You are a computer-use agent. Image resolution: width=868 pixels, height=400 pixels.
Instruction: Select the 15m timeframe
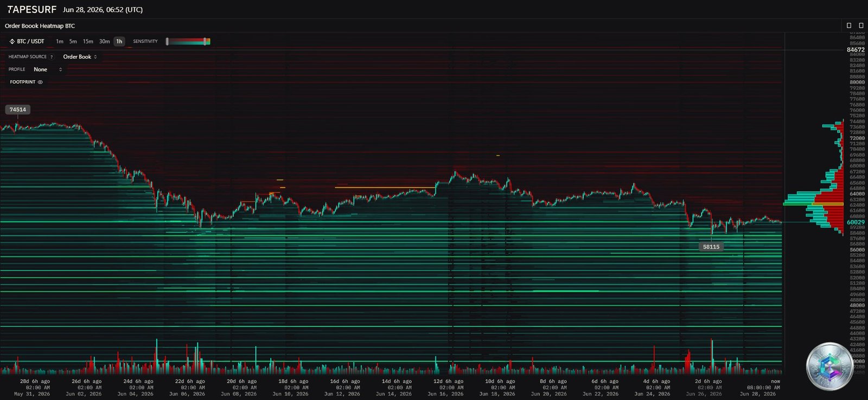pyautogui.click(x=88, y=41)
